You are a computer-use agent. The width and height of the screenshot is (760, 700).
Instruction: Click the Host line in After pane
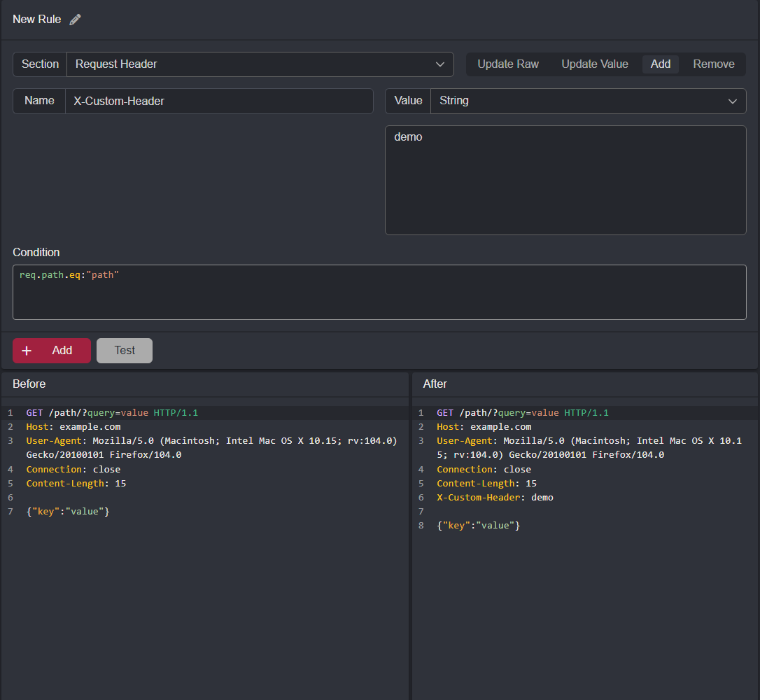(x=484, y=426)
